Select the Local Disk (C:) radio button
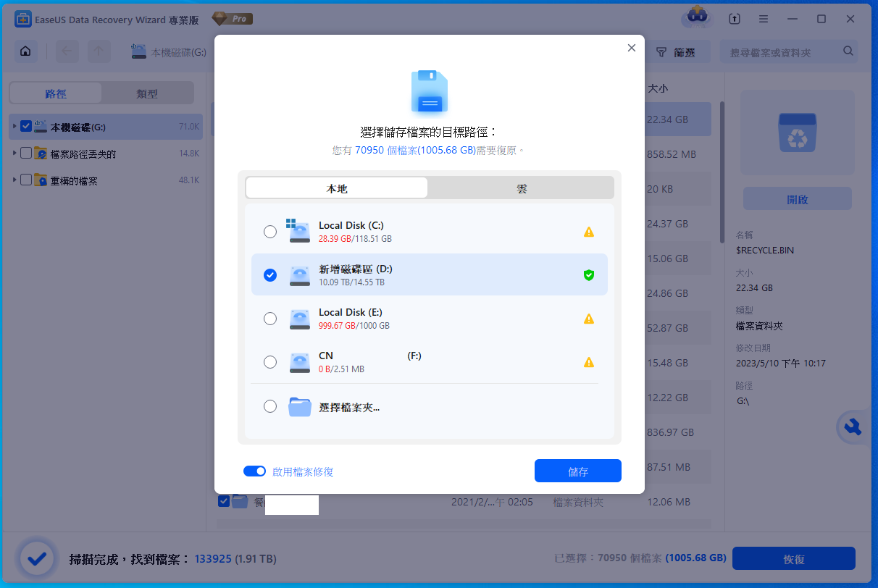The width and height of the screenshot is (878, 588). tap(270, 232)
